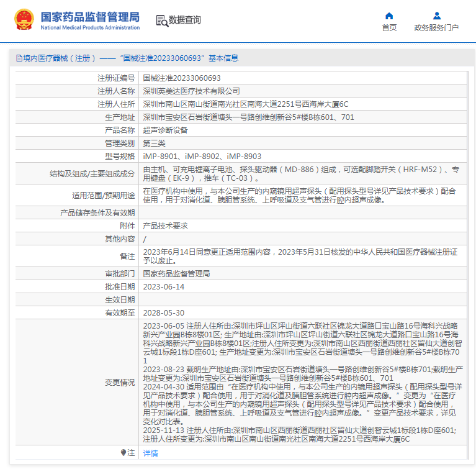Click the approval date 2023-06-14
Viewport: 476px width, 469px height.
(x=164, y=287)
